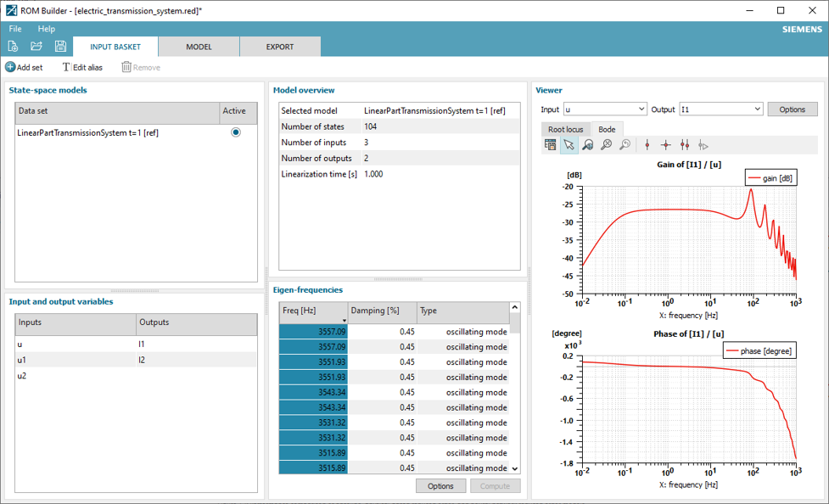Select the pointer cursor tool in Viewer
This screenshot has height=504, width=829.
[569, 145]
